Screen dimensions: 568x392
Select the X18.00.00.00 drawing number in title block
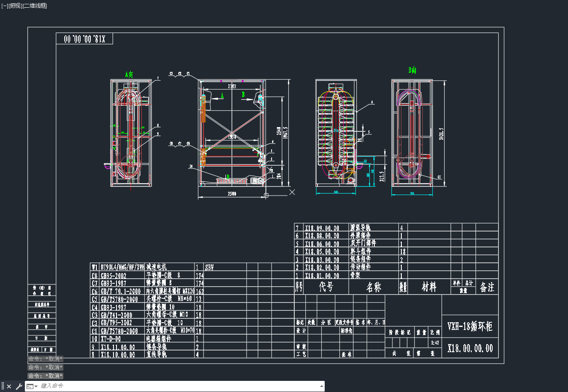[x=470, y=348]
